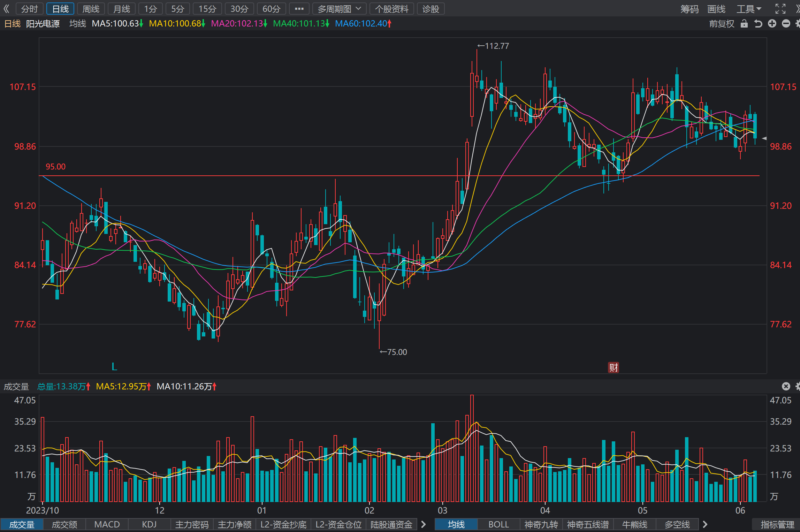Select 5分 period button

tap(178, 9)
